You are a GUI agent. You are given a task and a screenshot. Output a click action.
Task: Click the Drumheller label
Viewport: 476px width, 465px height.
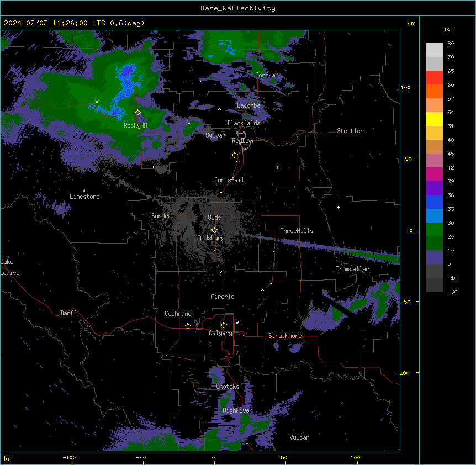pyautogui.click(x=352, y=269)
